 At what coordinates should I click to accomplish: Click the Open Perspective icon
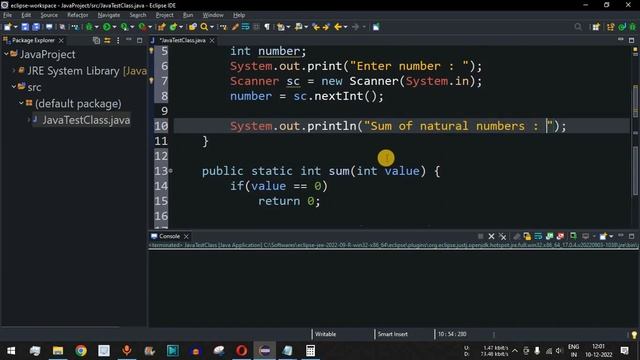596,27
